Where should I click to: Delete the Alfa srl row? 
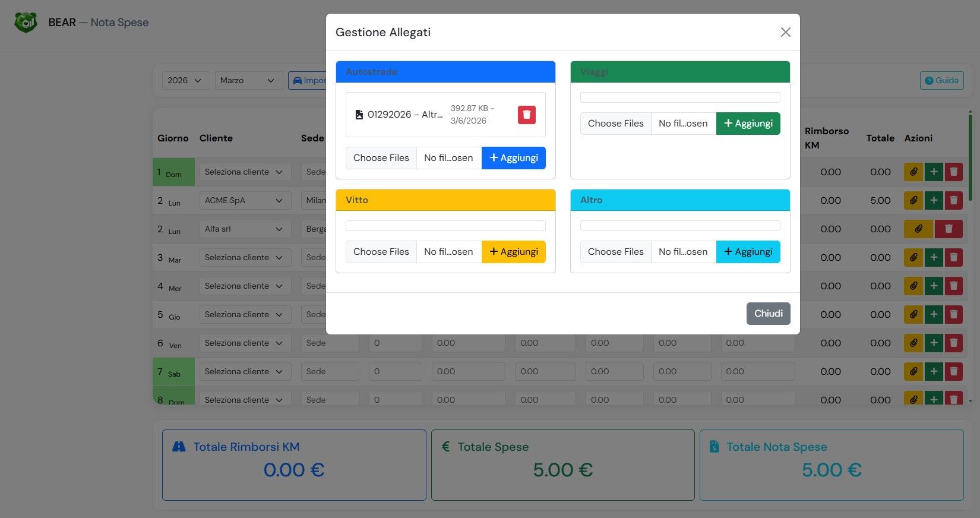tap(948, 229)
